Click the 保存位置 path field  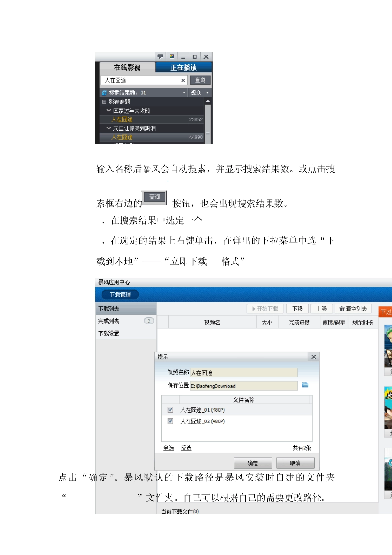(x=243, y=386)
